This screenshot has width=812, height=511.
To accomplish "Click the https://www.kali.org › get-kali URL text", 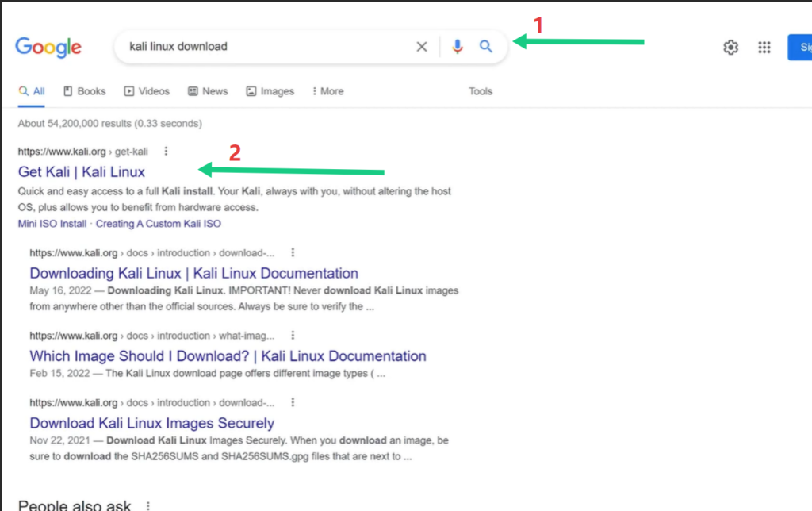I will click(x=82, y=152).
